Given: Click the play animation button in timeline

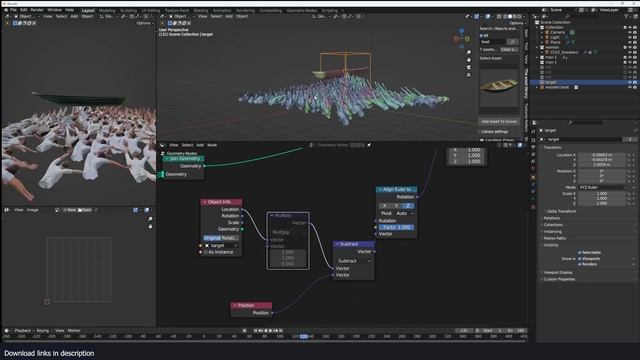Looking at the screenshot, I should 270,331.
